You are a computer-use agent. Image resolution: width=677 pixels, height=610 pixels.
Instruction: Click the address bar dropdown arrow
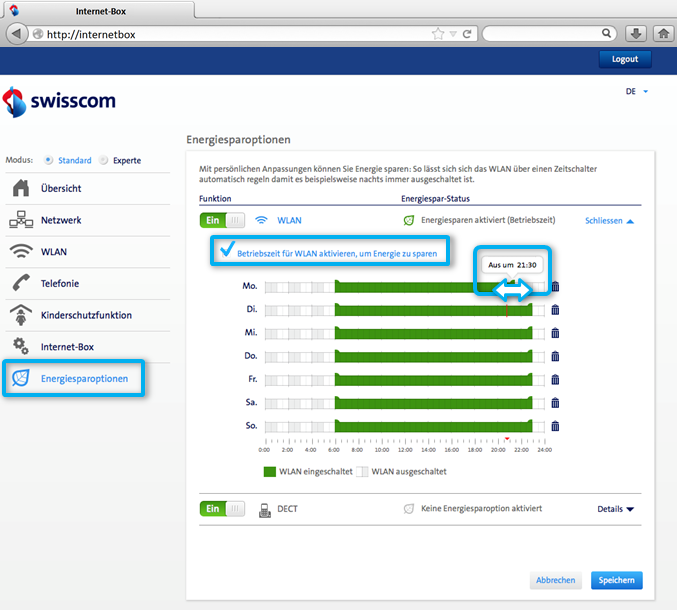(453, 34)
